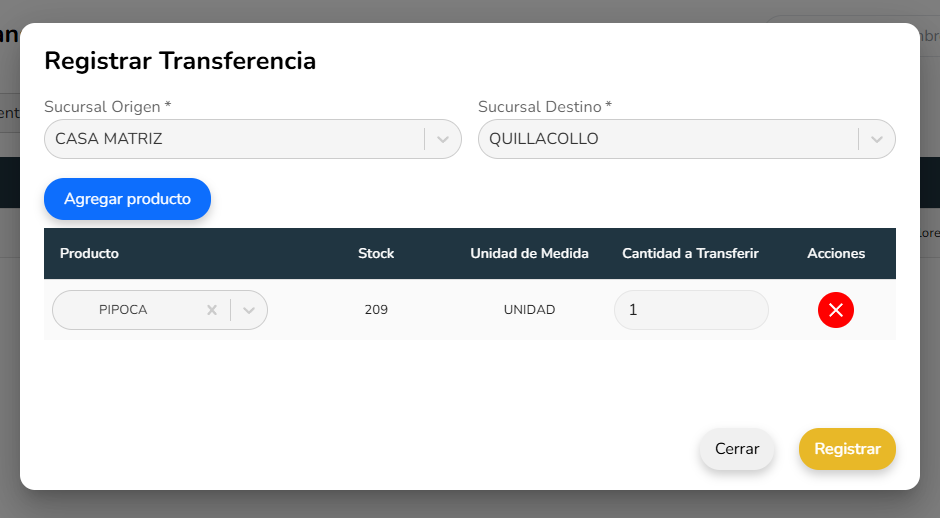This screenshot has width=940, height=518.
Task: Click the CASA MATRIZ origin field
Action: coord(235,139)
